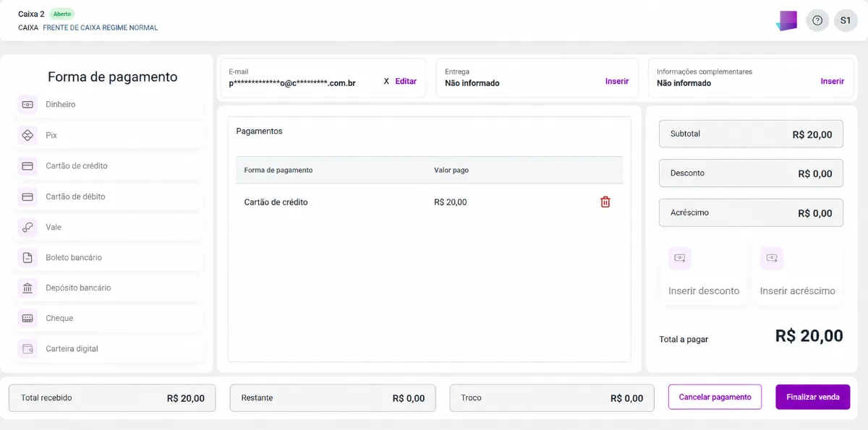The width and height of the screenshot is (868, 430).
Task: Select the Dinheiro cash icon
Action: pyautogui.click(x=27, y=105)
